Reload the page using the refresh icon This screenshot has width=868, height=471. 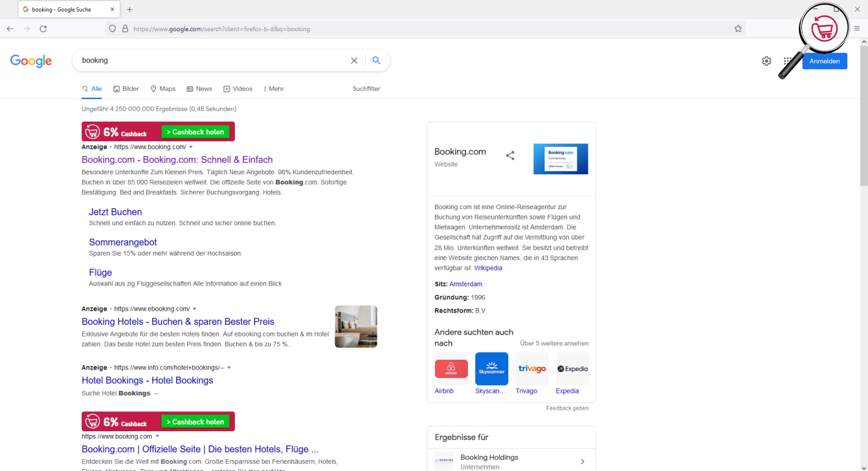pyautogui.click(x=42, y=29)
